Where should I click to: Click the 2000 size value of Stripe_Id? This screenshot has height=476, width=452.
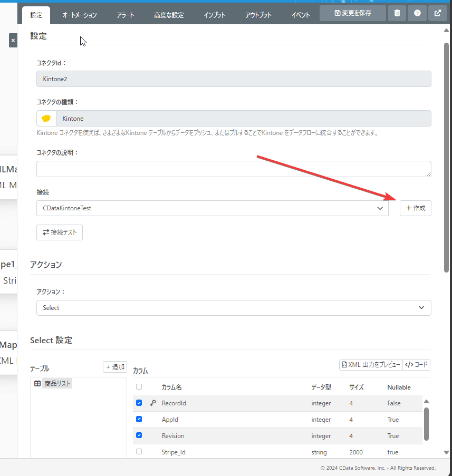coord(356,452)
